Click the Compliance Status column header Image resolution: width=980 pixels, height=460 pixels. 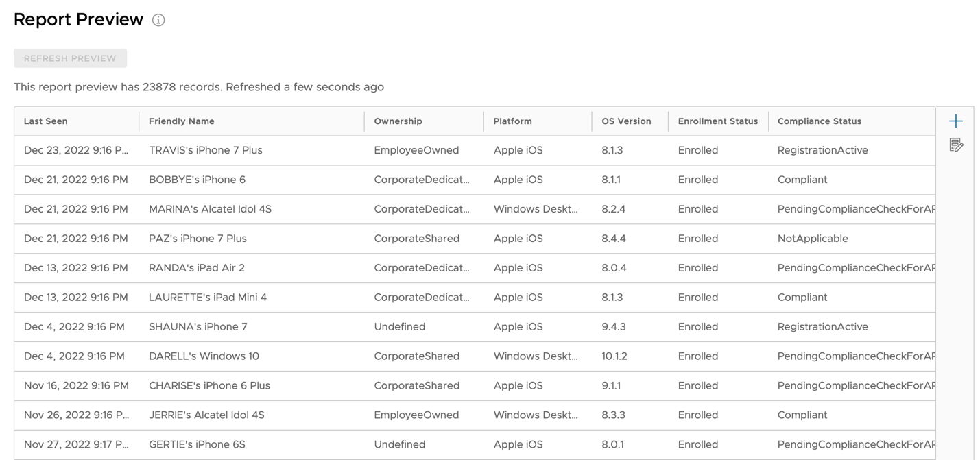[819, 121]
